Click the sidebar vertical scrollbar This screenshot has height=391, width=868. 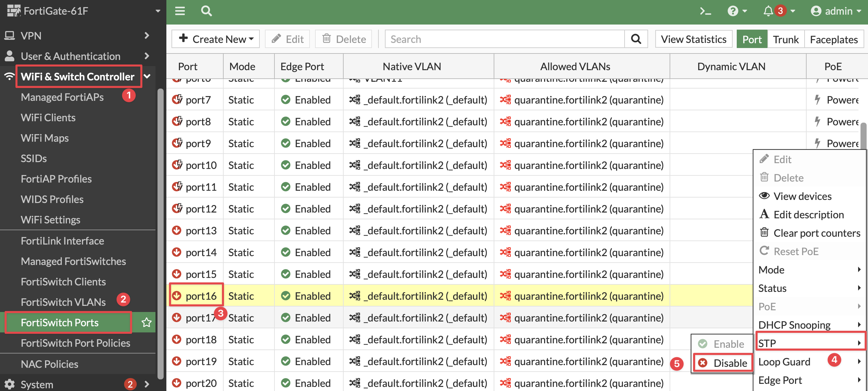coord(160,234)
